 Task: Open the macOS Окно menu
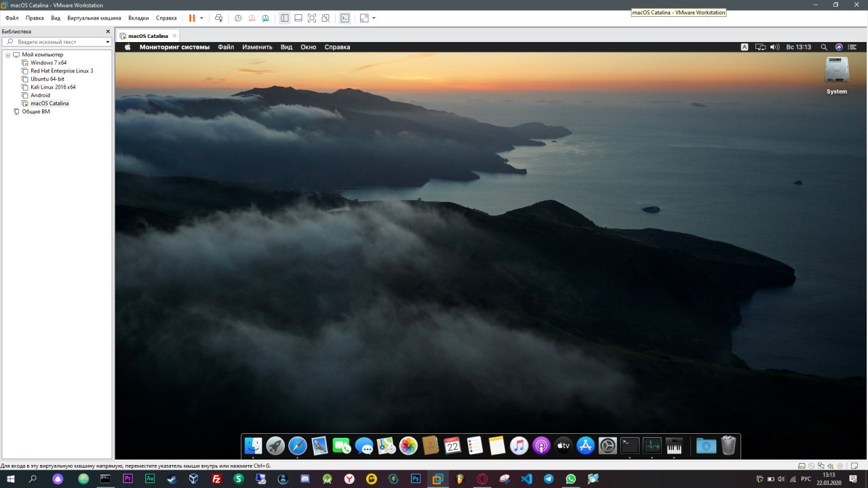309,47
